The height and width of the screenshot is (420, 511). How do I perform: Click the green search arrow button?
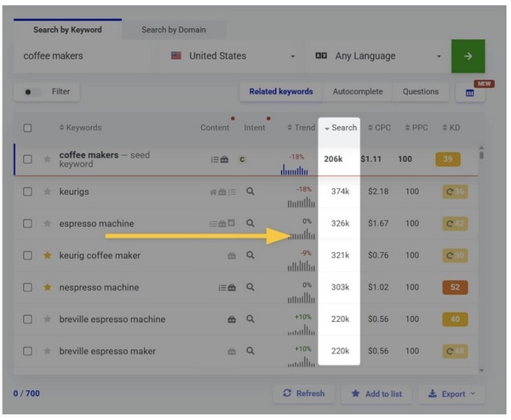pos(468,56)
